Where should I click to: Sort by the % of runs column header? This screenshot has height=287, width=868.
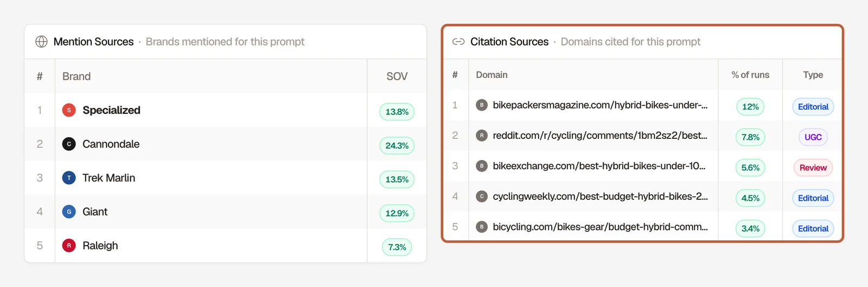click(x=750, y=75)
